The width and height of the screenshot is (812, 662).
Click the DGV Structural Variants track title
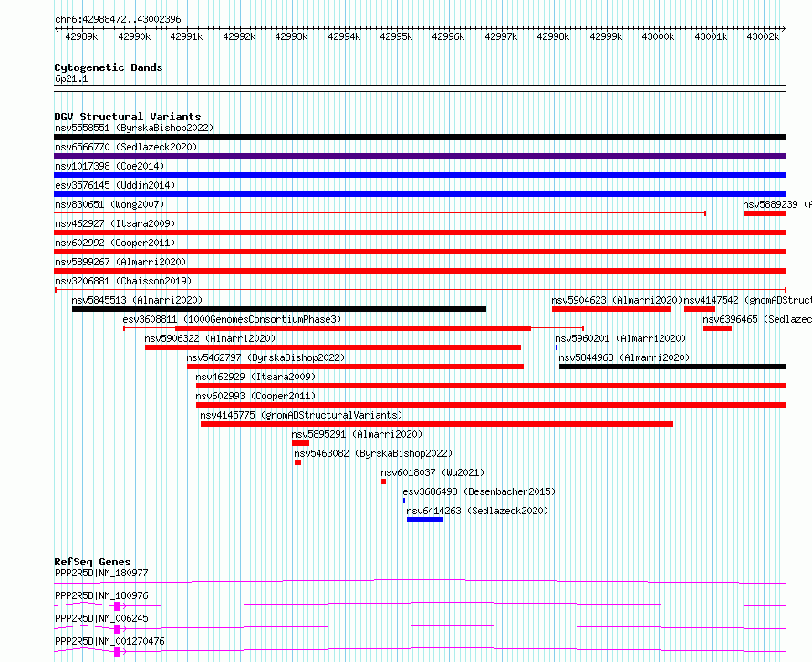[128, 117]
